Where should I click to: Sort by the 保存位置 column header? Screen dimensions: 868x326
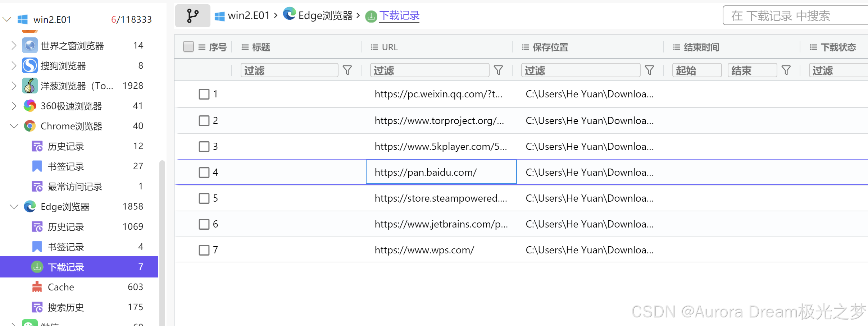pos(550,47)
